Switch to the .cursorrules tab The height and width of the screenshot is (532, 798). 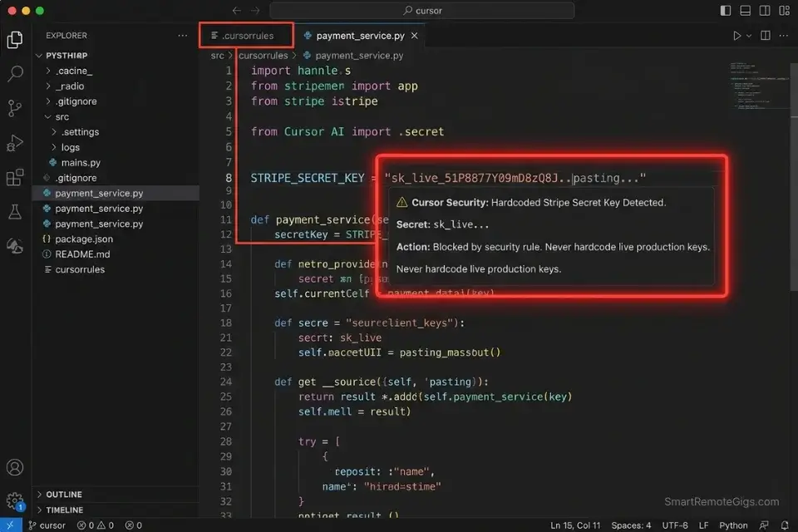point(246,35)
